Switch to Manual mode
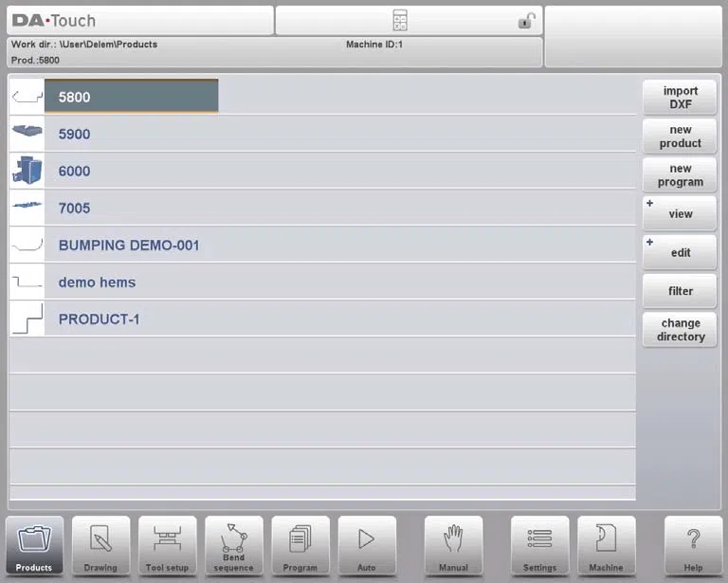728x583 pixels. 454,546
